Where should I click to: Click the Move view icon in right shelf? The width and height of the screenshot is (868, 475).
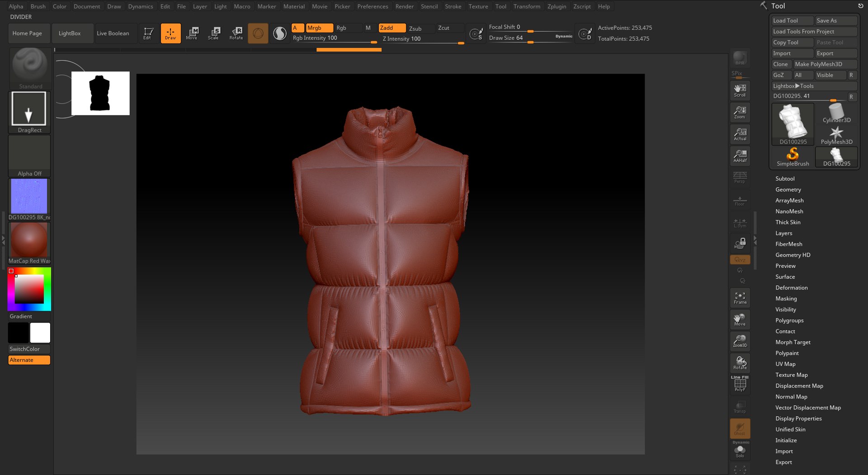(740, 319)
